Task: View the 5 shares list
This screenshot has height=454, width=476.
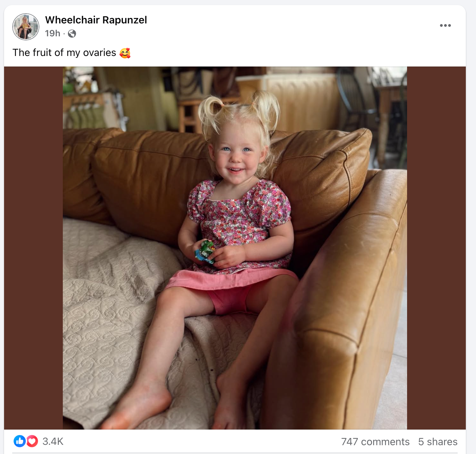Action: [438, 442]
